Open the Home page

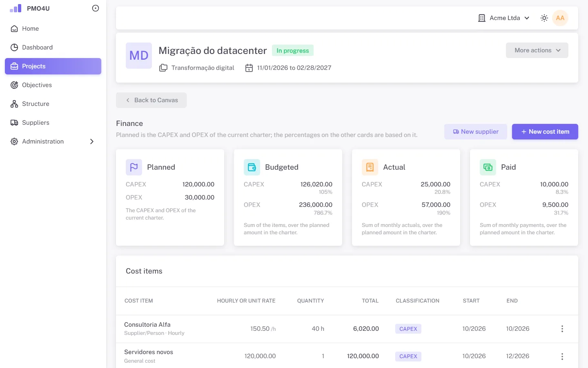53,29
